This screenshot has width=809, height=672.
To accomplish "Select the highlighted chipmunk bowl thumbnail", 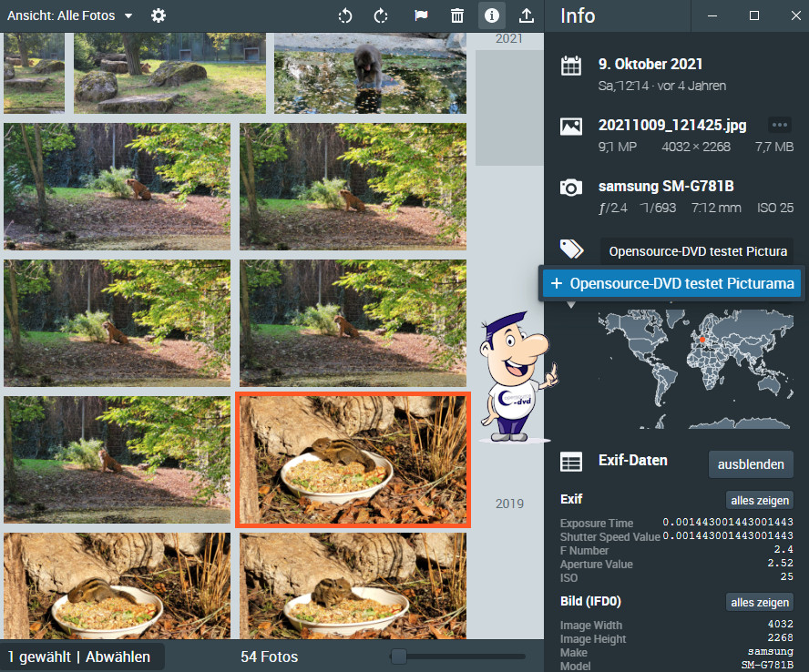I will (353, 460).
